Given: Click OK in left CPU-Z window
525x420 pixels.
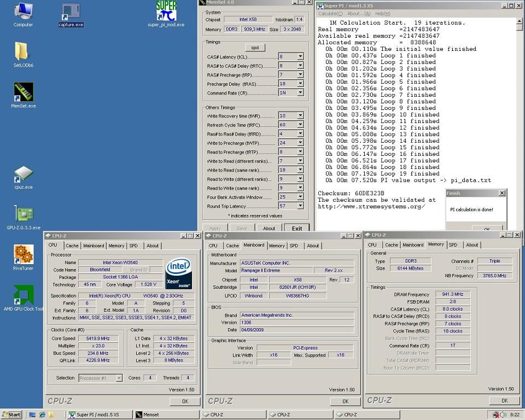Looking at the screenshot, I should pyautogui.click(x=185, y=401).
